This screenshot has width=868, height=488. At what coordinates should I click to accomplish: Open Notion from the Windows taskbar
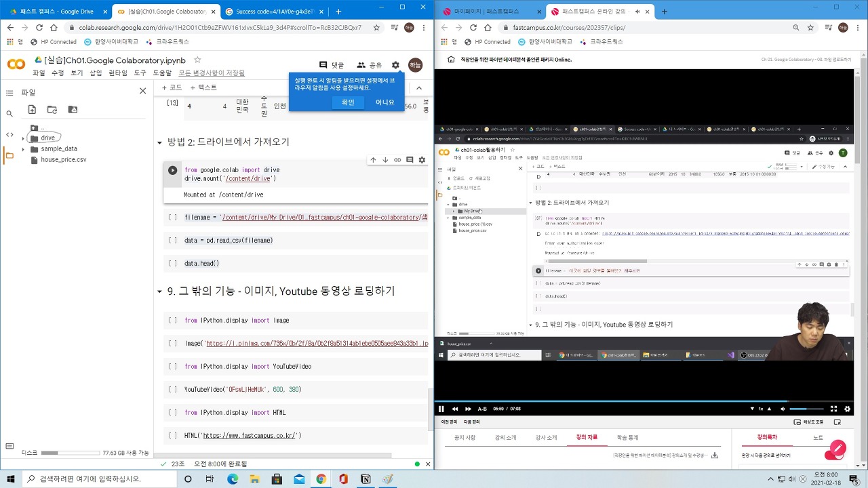click(x=366, y=479)
